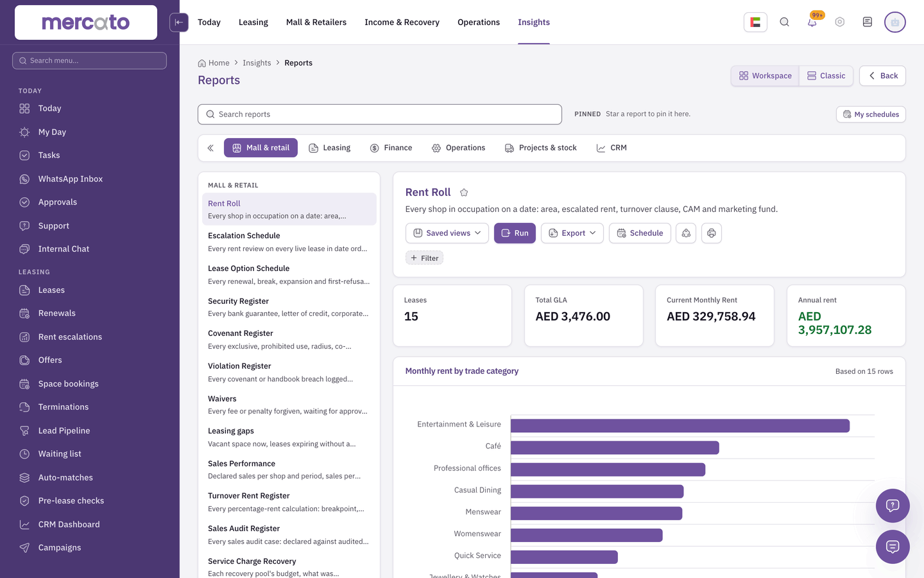Image resolution: width=924 pixels, height=578 pixels.
Task: Open the help question-mark floating button
Action: tap(893, 505)
